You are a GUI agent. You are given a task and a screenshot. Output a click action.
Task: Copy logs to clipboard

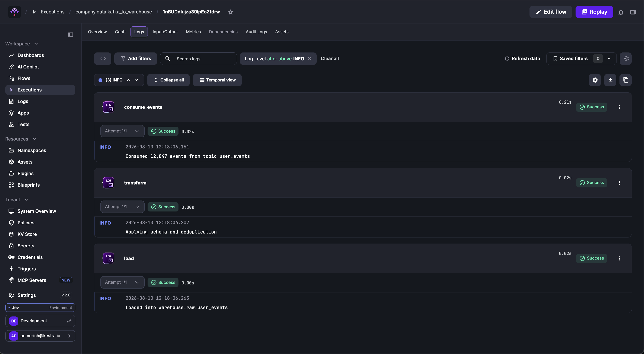click(626, 80)
